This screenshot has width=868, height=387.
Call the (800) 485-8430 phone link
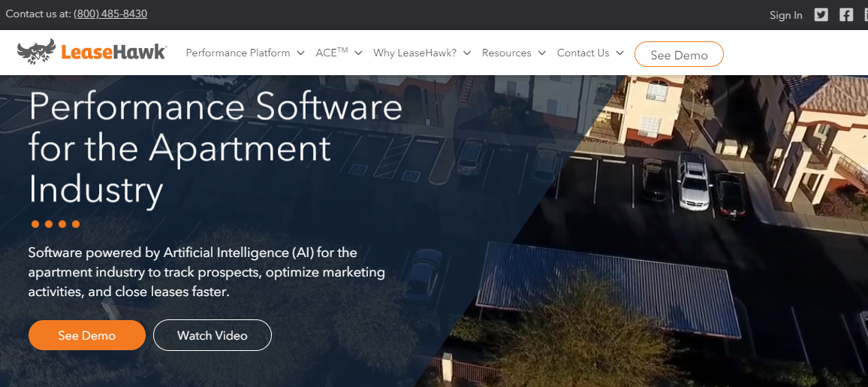[x=110, y=14]
